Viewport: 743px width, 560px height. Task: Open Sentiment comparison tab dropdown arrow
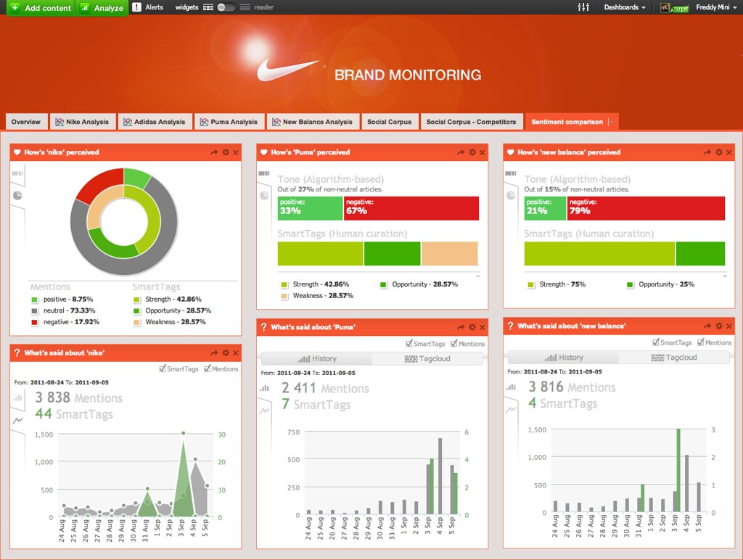(612, 122)
